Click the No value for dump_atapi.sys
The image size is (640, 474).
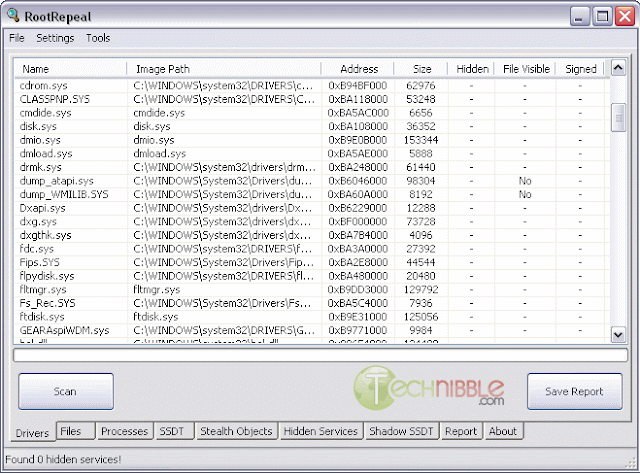click(x=525, y=181)
